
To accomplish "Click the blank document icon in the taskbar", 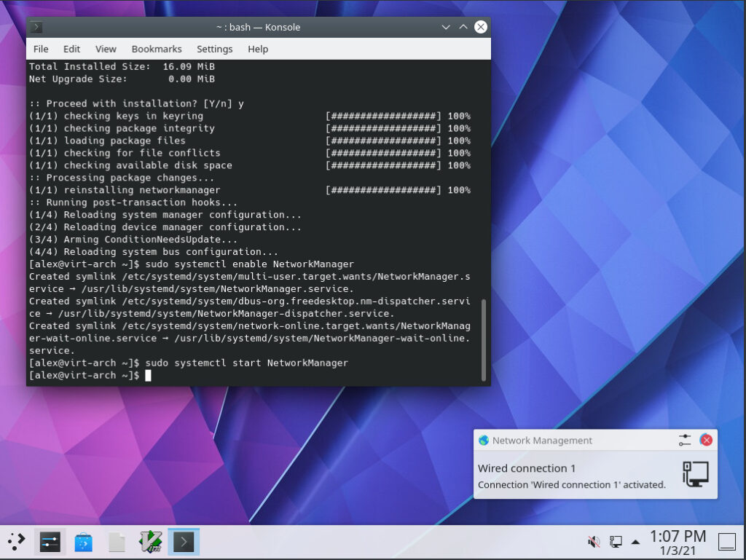I will point(117,541).
